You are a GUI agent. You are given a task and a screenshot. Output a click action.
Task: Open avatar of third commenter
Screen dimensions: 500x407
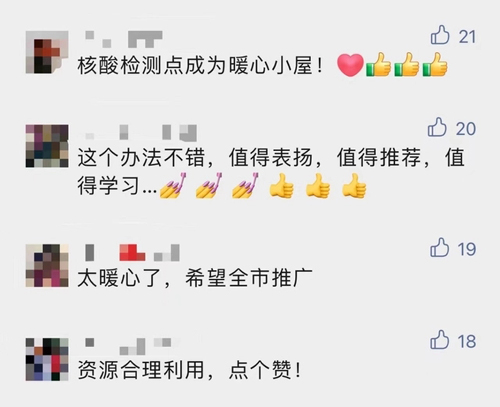point(47,266)
